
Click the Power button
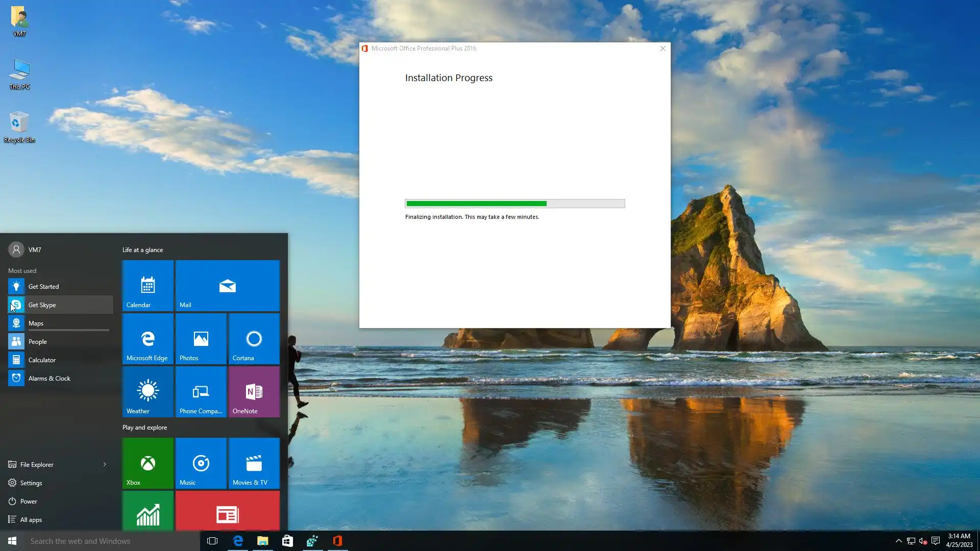28,501
